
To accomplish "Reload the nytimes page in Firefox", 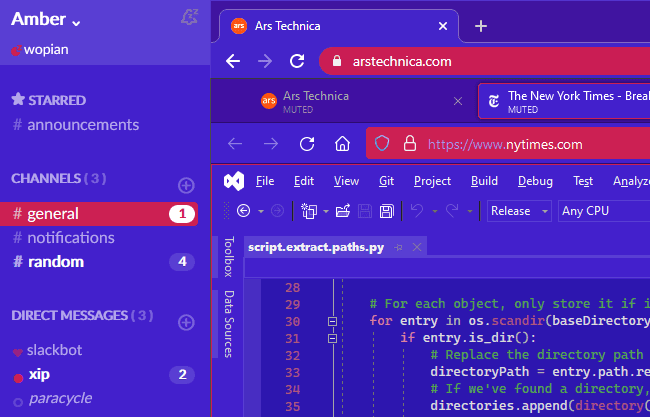I will pyautogui.click(x=307, y=144).
